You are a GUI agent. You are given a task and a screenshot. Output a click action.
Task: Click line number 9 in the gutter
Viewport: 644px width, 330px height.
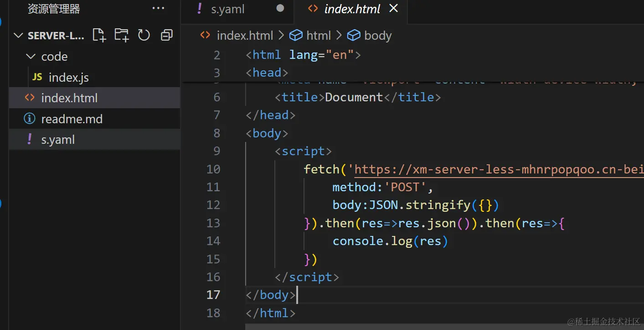(x=216, y=151)
